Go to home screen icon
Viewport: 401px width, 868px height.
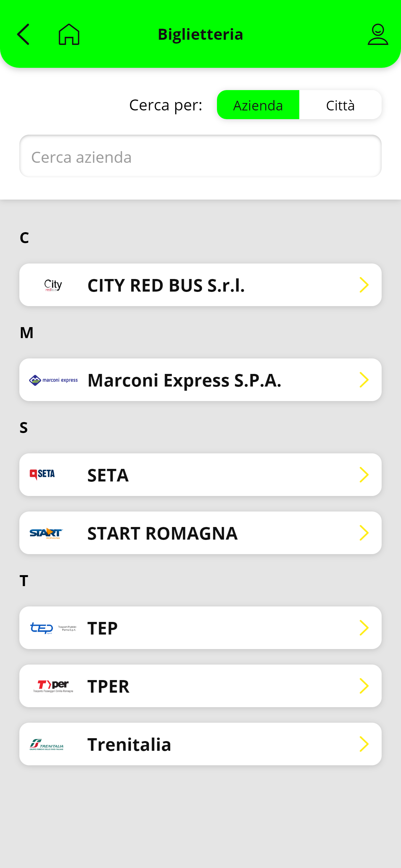pyautogui.click(x=69, y=34)
